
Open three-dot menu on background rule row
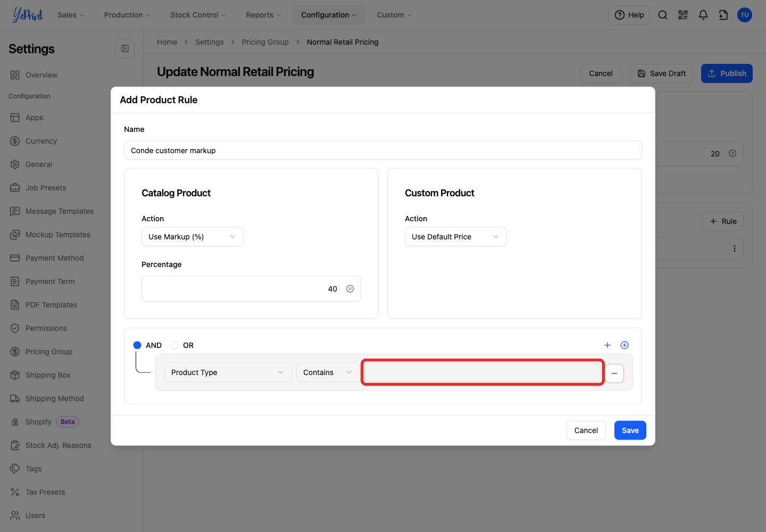(735, 248)
